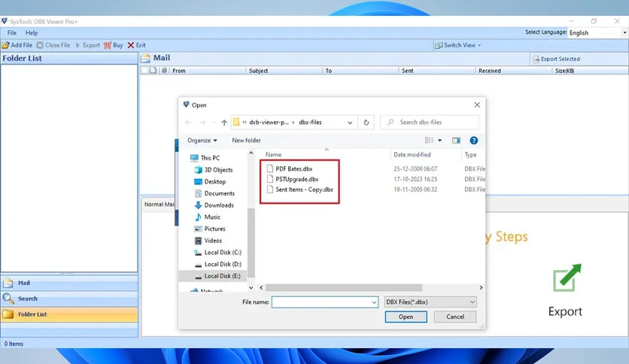Select Videos in navigation tree

click(x=208, y=241)
